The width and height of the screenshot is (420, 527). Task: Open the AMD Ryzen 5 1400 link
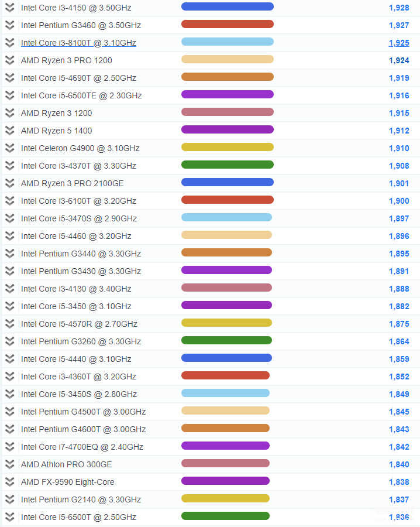56,131
